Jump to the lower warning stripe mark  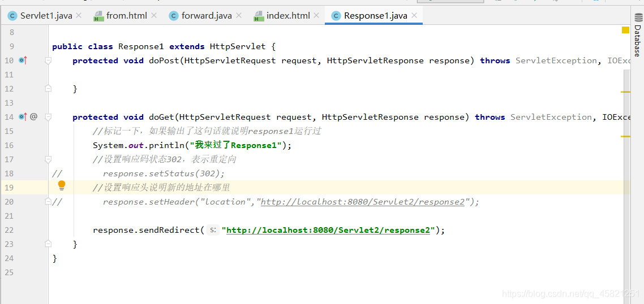pyautogui.click(x=625, y=136)
